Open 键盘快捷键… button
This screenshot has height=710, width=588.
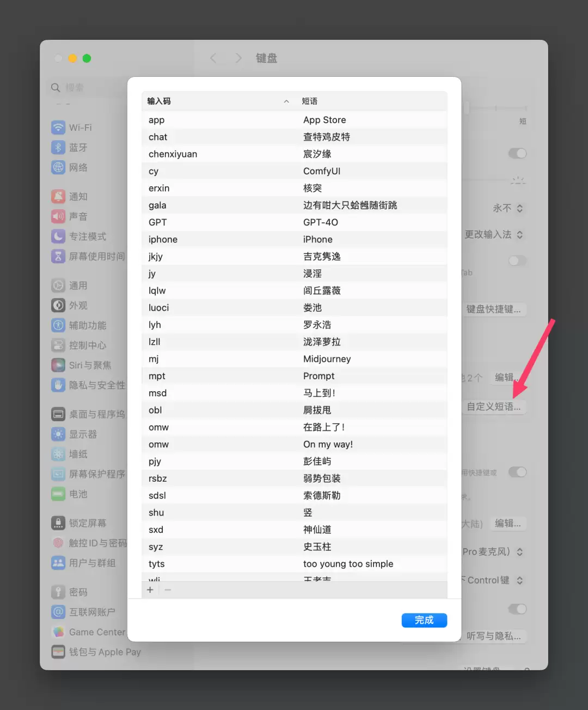tap(493, 309)
